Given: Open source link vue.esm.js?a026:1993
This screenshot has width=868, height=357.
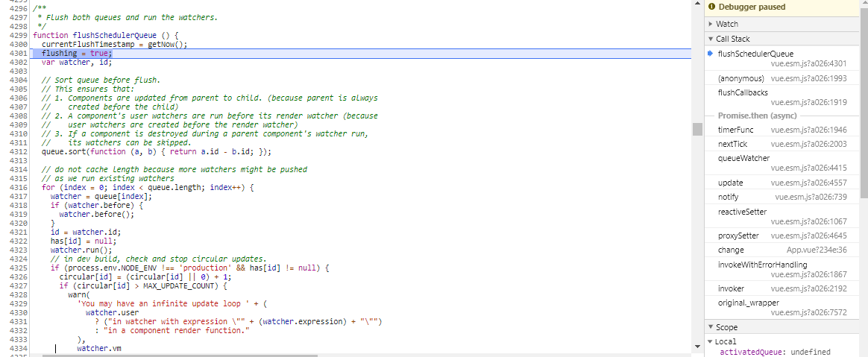Looking at the screenshot, I should (809, 78).
